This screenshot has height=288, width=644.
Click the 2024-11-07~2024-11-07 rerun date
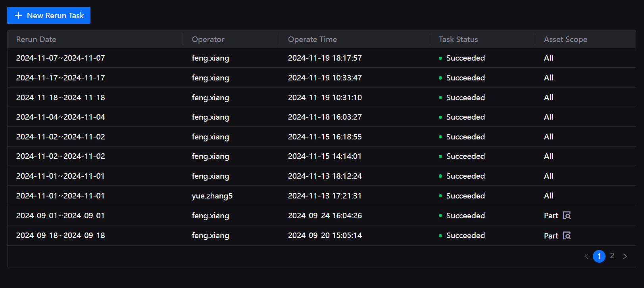click(x=60, y=58)
